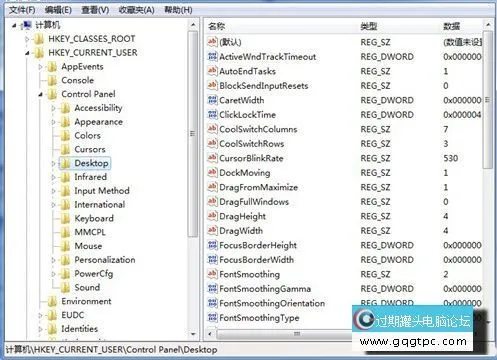
Task: Open the 查看(V) menu
Action: coord(95,10)
